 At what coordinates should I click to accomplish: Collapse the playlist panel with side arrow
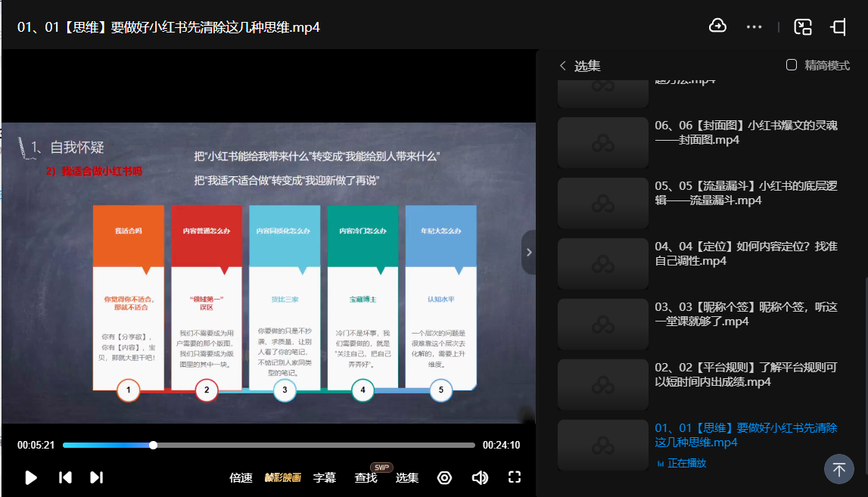coord(528,252)
